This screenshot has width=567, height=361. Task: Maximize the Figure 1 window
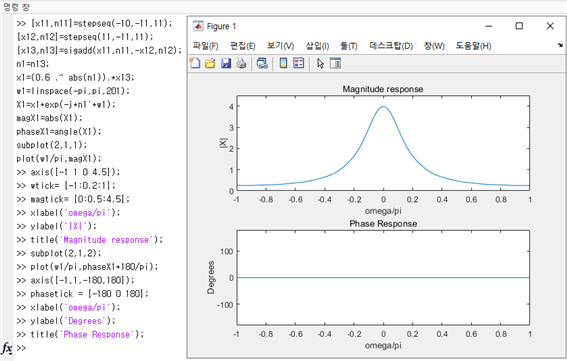[x=519, y=26]
